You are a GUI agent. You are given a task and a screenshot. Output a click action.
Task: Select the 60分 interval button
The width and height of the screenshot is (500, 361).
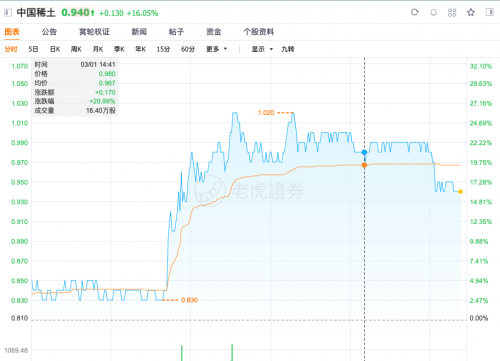[188, 49]
